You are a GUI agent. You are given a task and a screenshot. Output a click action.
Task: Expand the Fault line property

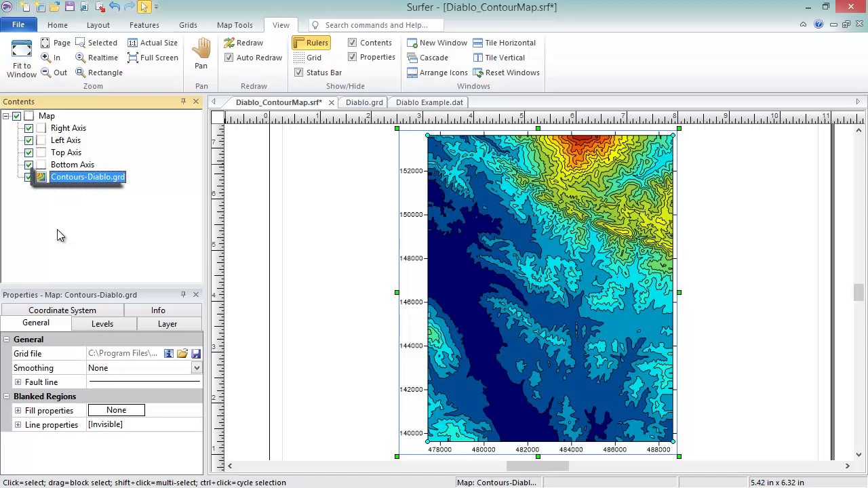(x=18, y=382)
